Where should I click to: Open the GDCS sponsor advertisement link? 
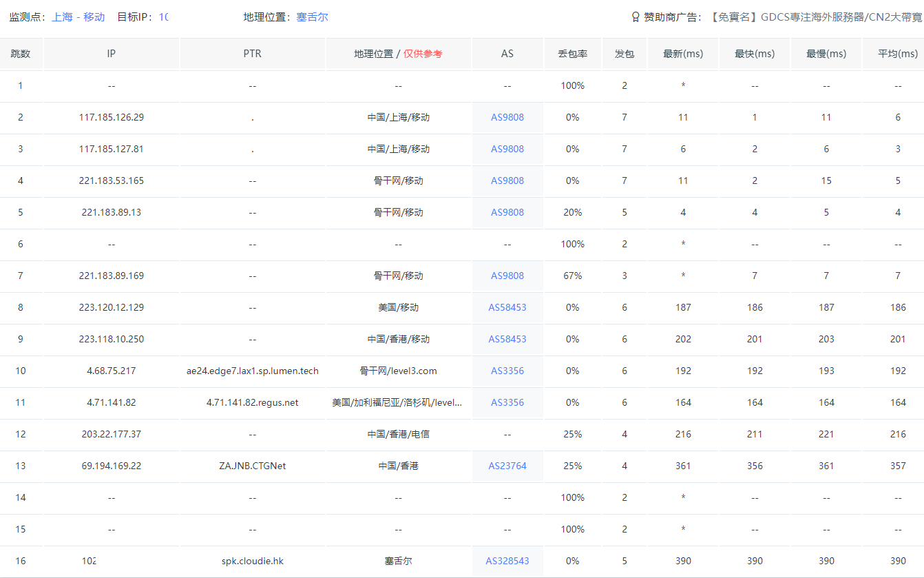click(817, 17)
